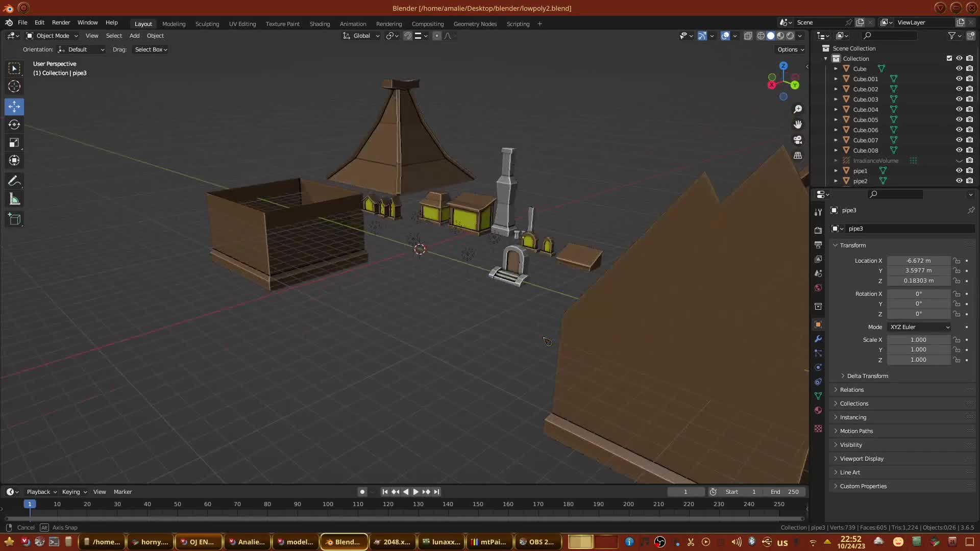Choose the Add Cube tool

14,219
